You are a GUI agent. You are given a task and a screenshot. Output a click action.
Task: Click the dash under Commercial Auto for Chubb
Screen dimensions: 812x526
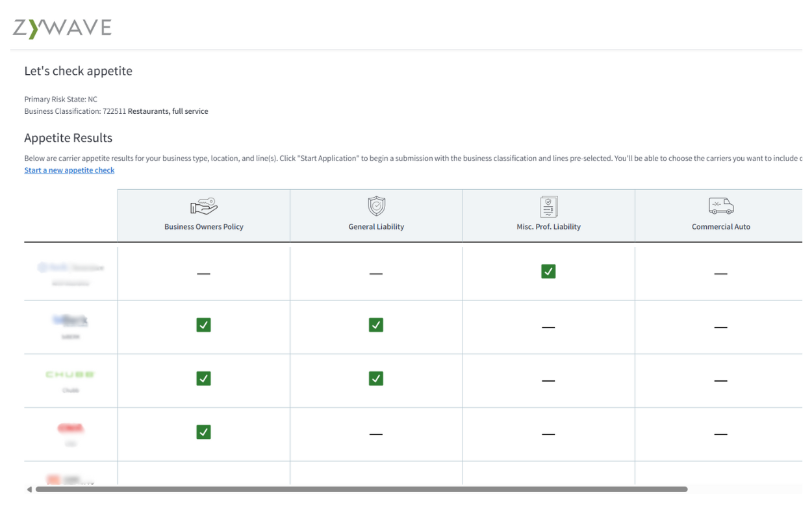click(x=720, y=380)
